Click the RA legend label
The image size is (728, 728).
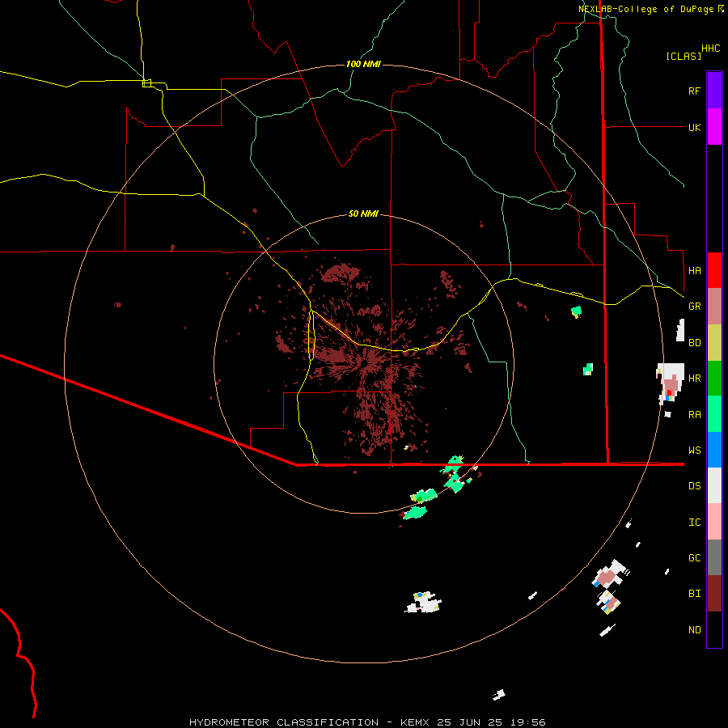click(694, 415)
